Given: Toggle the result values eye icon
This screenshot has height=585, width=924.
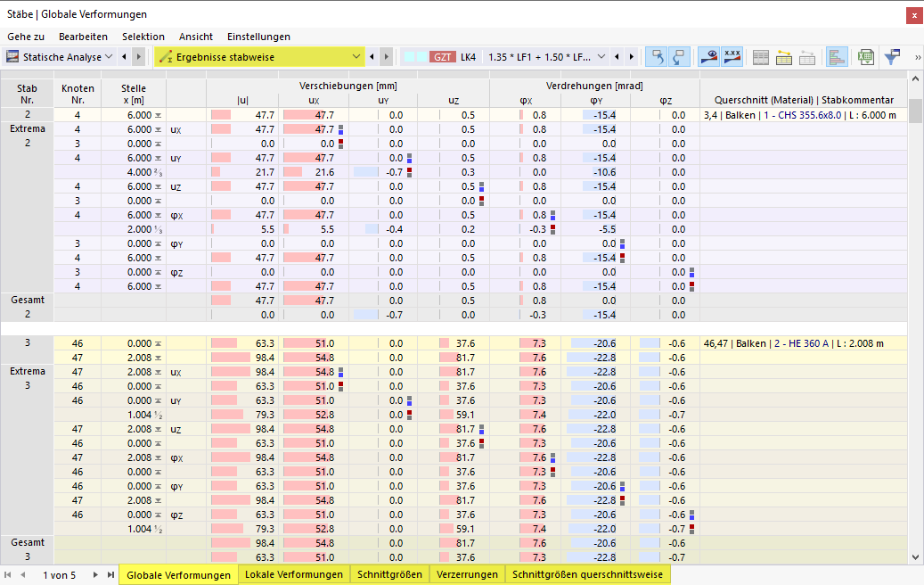Looking at the screenshot, I should point(710,57).
